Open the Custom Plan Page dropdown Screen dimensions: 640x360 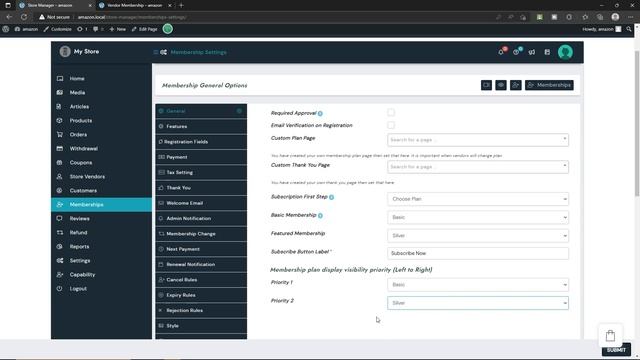coord(478,140)
